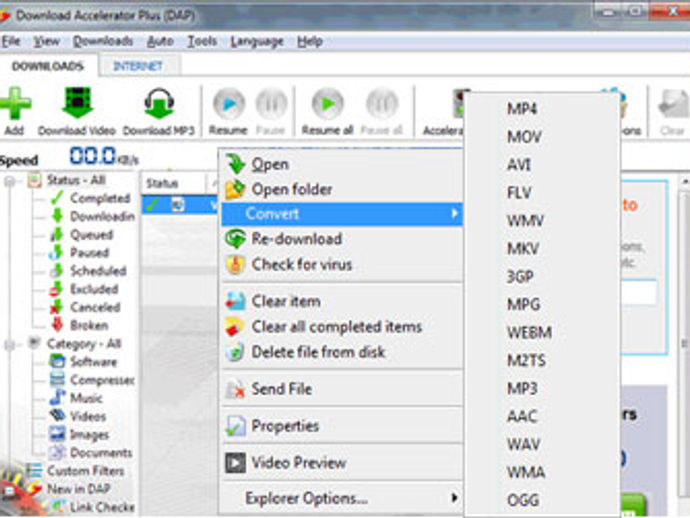Choose Send File menu entry
The height and width of the screenshot is (518, 690).
[x=342, y=389]
